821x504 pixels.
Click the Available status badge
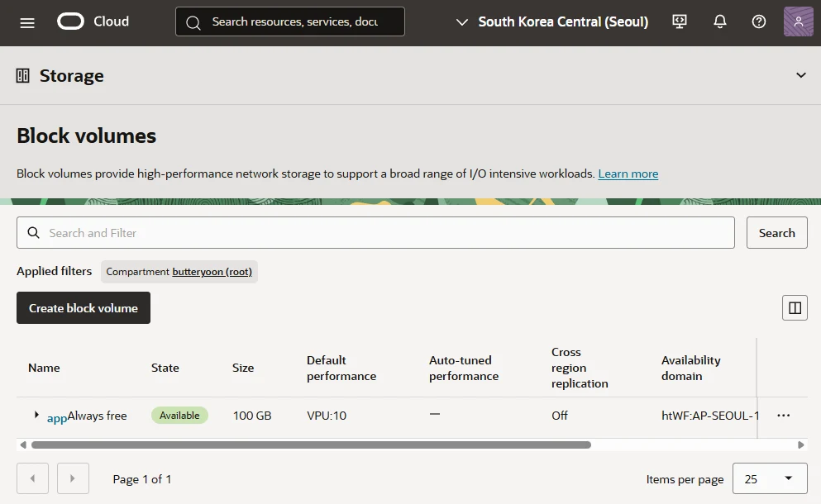click(x=179, y=415)
